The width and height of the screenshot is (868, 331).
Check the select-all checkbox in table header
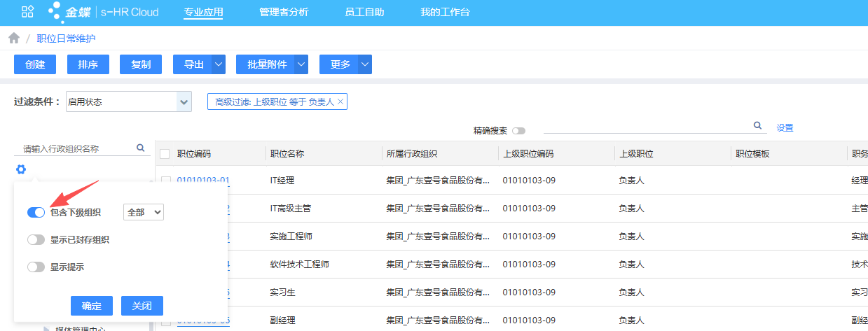coord(165,154)
